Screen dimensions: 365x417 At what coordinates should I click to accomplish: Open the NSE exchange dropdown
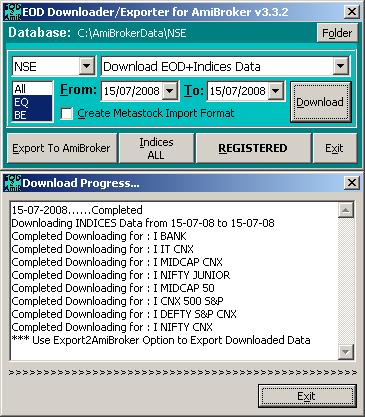[x=87, y=66]
